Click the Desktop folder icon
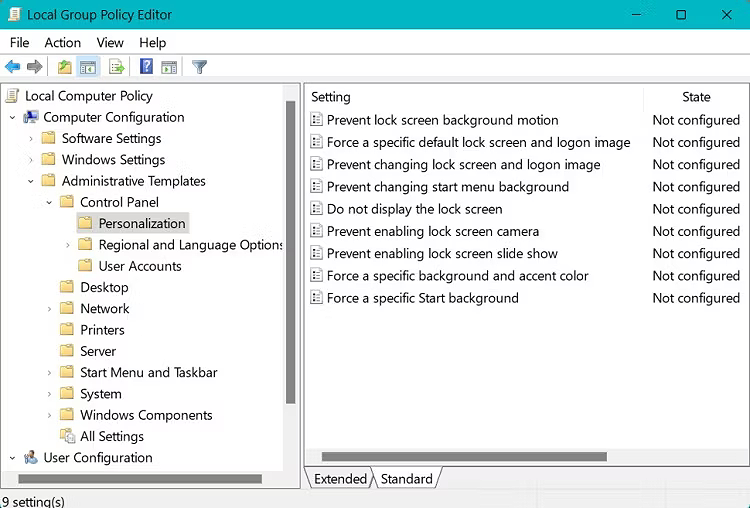This screenshot has width=750, height=508. coord(67,287)
